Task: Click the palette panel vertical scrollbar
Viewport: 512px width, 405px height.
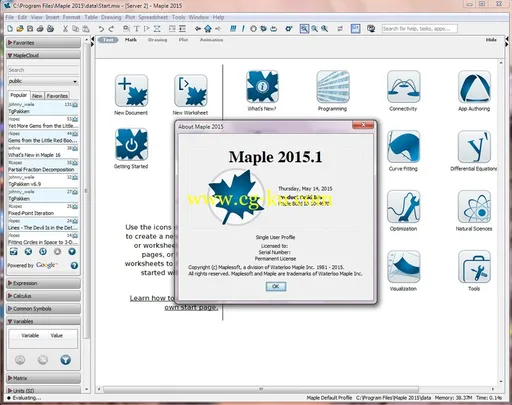Action: [86, 190]
